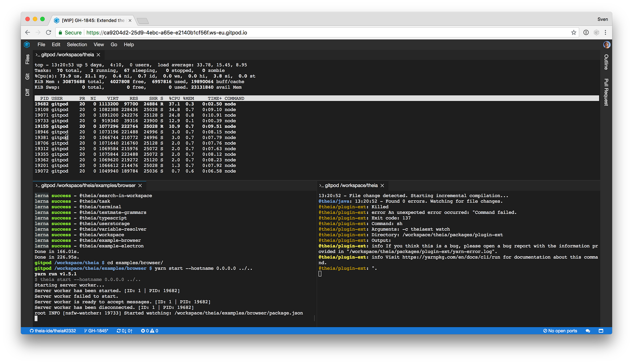Open Chrome three-dot menu
The width and height of the screenshot is (633, 364).
click(605, 33)
